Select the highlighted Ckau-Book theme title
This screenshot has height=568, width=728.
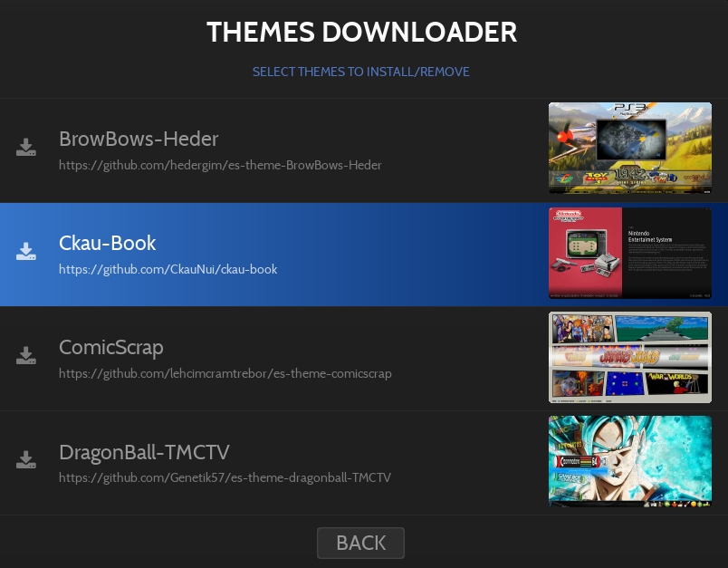[108, 244]
